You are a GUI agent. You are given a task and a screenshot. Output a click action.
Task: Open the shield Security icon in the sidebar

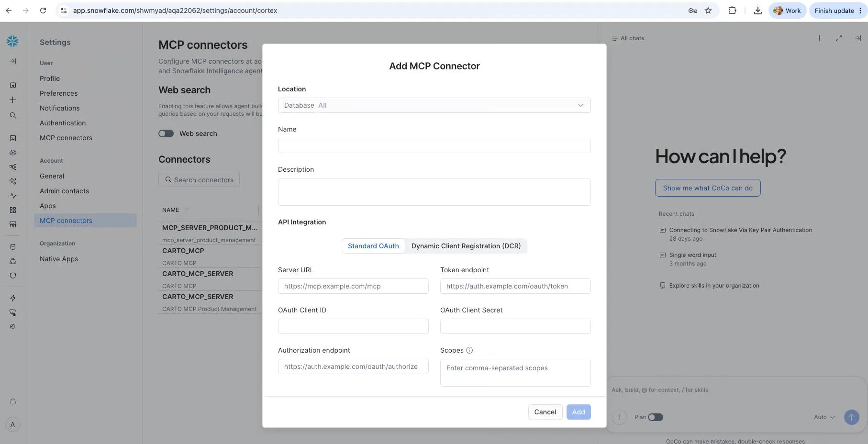coord(13,276)
